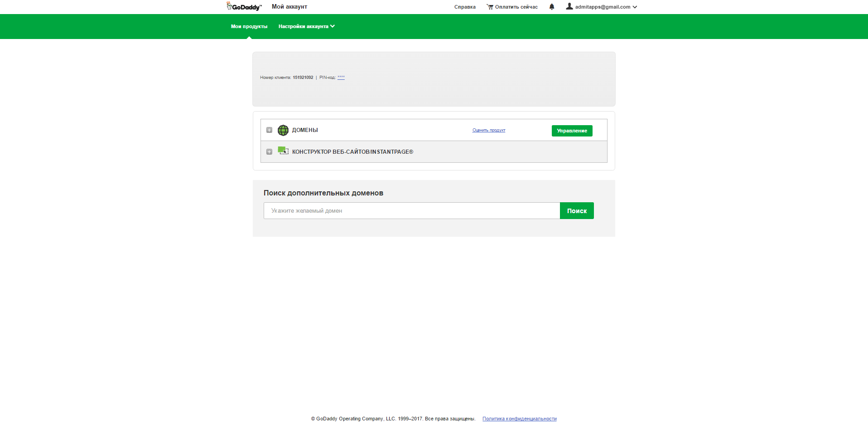Open the Настройки аккаунта dropdown
Image resolution: width=868 pixels, height=429 pixels.
(x=306, y=26)
